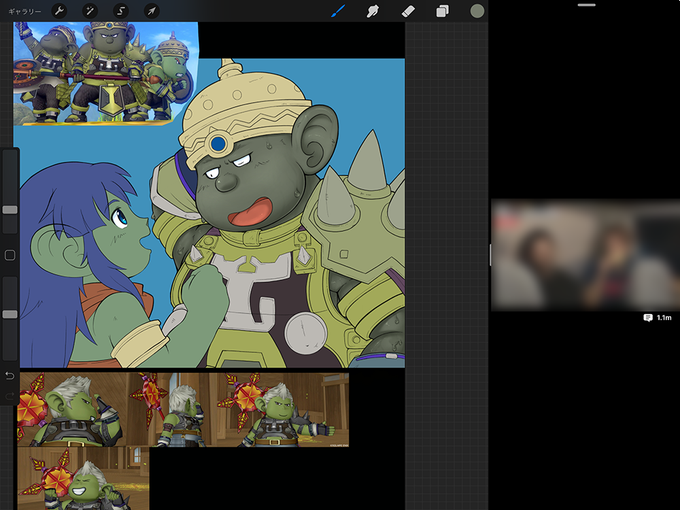Click the blurred video thumbnail

[585, 255]
